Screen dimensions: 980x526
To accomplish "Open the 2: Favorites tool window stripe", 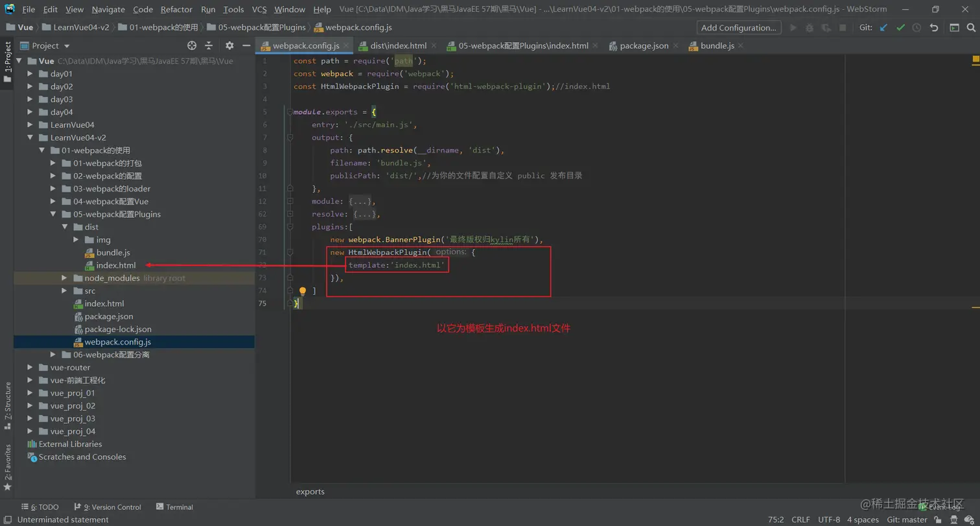I will [x=7, y=467].
